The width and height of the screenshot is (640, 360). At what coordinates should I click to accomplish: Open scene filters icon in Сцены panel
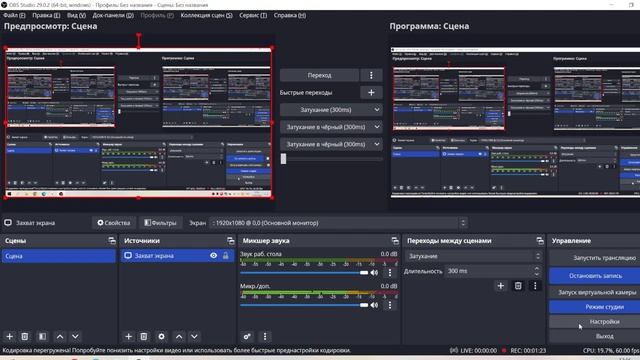click(42, 336)
